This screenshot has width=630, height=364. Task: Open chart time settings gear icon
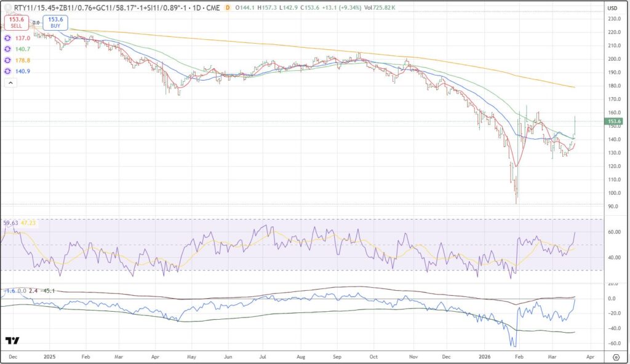(x=616, y=357)
